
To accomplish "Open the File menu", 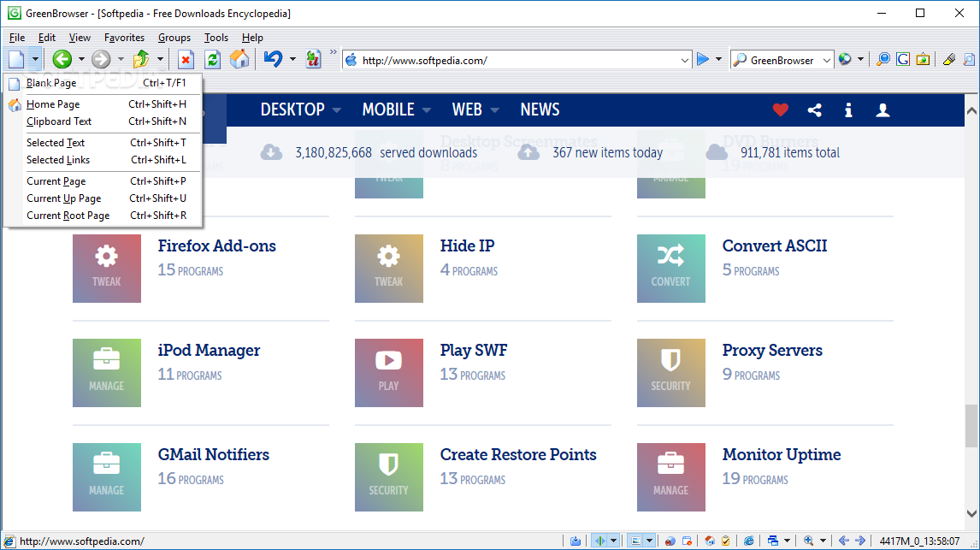I will (17, 38).
